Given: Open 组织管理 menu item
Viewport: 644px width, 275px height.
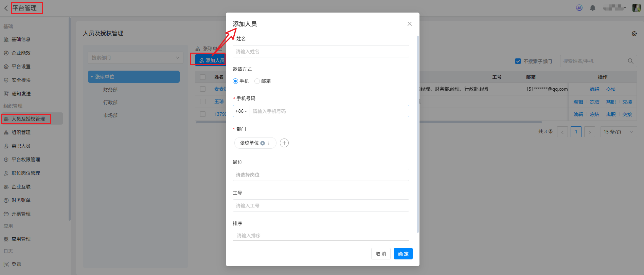Looking at the screenshot, I should pyautogui.click(x=21, y=132).
